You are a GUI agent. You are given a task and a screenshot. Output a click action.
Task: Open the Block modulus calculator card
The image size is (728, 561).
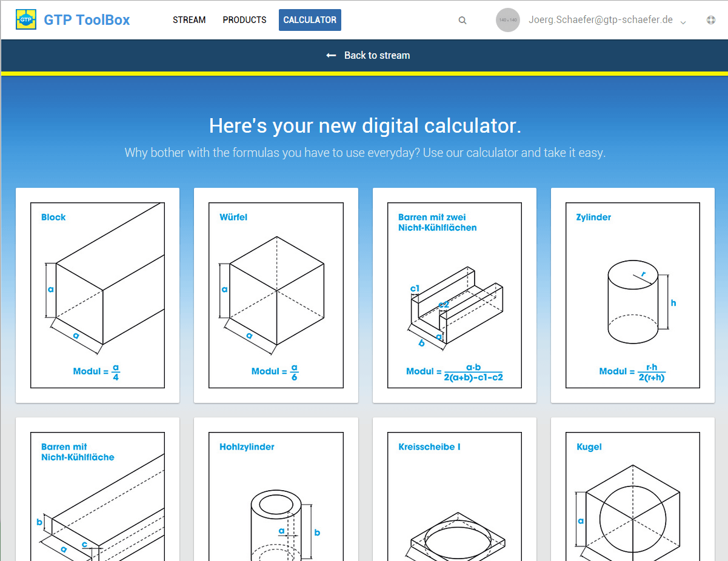(x=98, y=295)
